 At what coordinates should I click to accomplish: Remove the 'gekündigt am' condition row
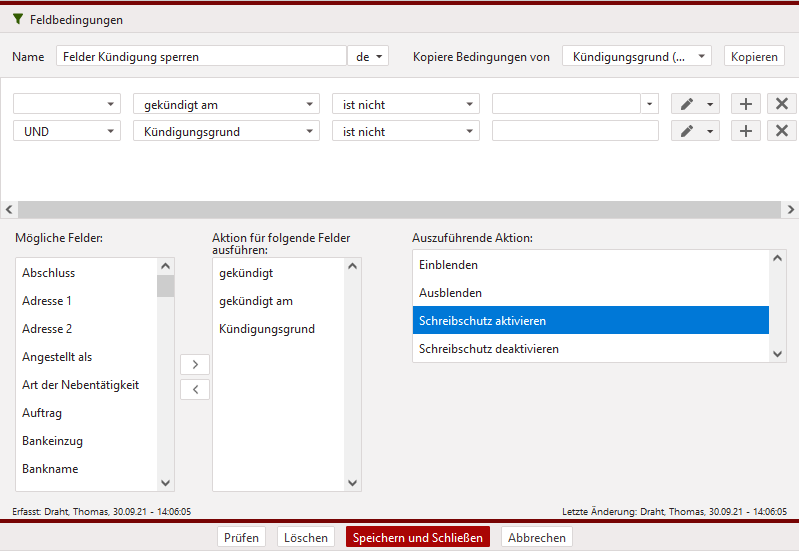point(781,104)
